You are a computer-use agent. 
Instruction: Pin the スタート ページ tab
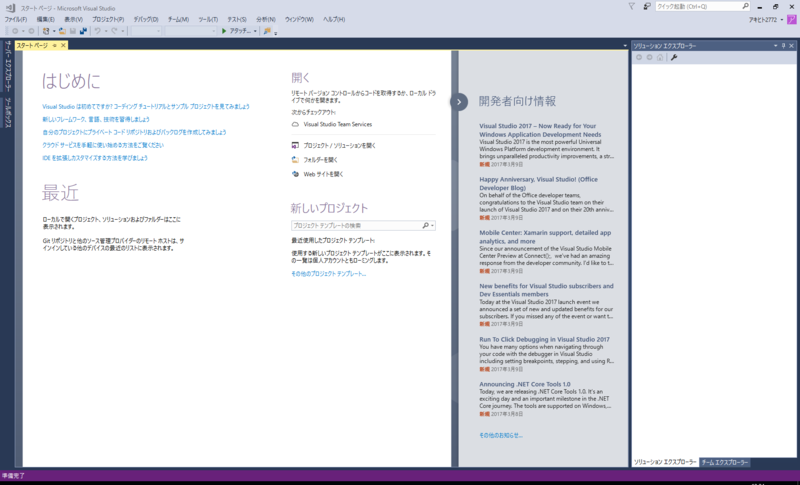55,45
